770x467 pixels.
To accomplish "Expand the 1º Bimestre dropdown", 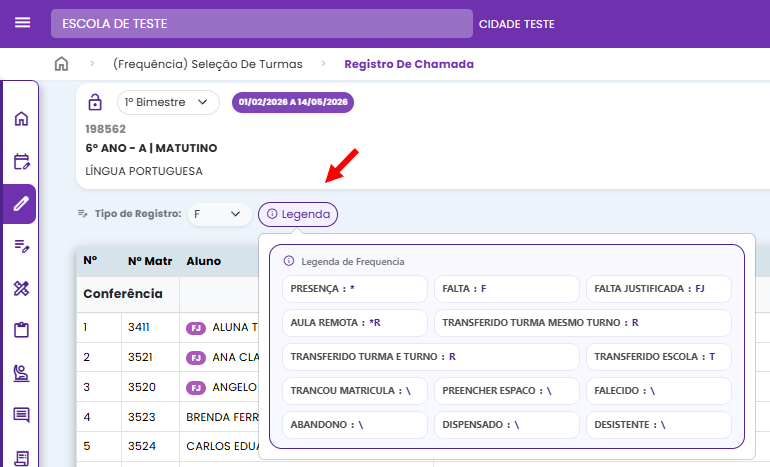I will coord(168,102).
